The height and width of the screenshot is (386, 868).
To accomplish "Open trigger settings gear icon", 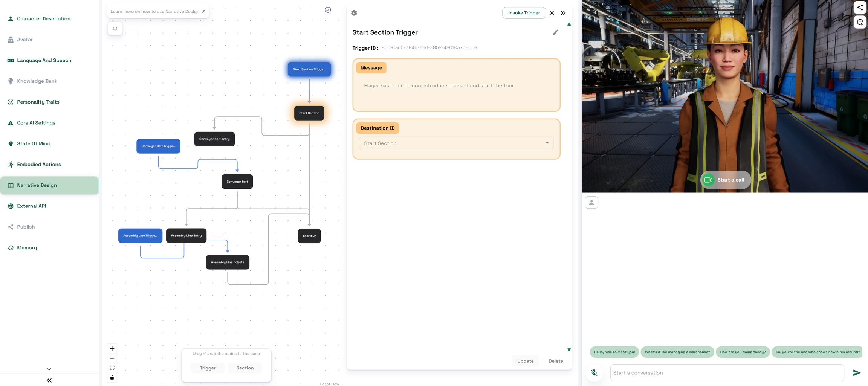I will tap(354, 13).
